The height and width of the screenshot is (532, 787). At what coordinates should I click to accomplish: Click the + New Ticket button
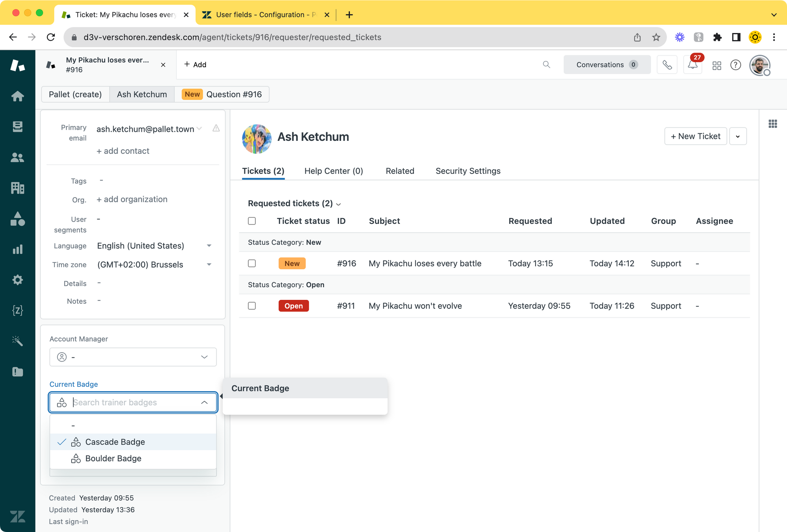point(695,136)
